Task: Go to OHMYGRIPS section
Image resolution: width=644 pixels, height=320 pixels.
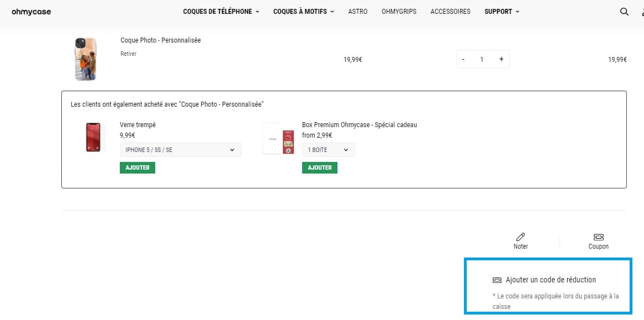Action: point(399,11)
